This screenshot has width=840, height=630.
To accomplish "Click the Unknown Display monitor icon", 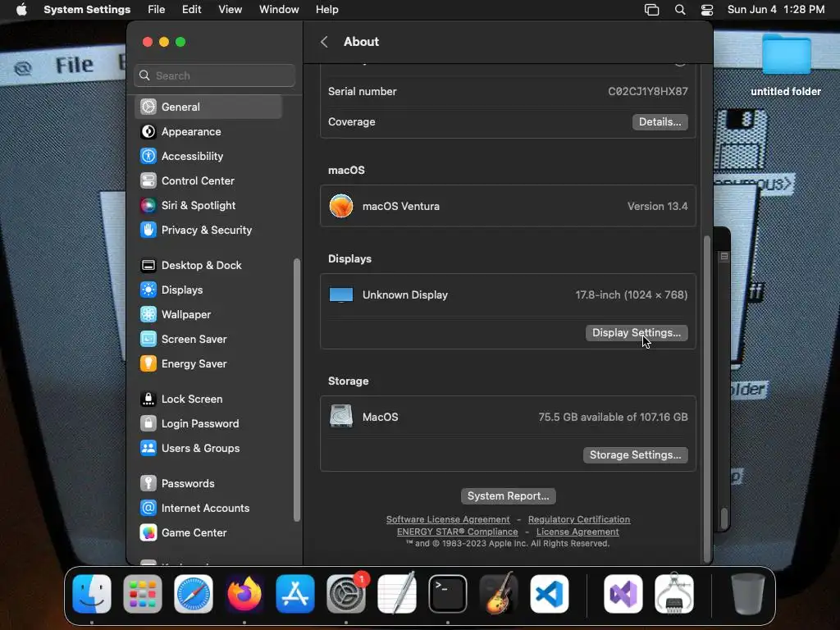I will pos(341,294).
